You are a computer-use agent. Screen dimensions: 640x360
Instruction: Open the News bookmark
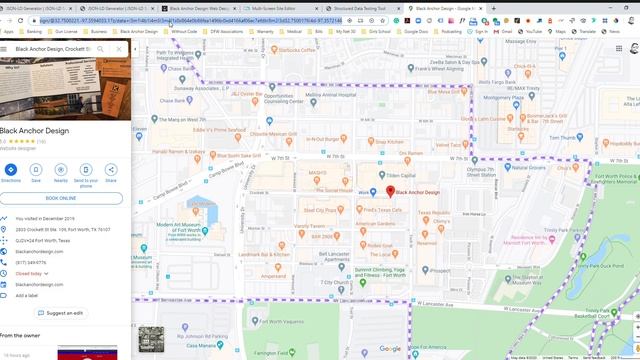[x=611, y=31]
